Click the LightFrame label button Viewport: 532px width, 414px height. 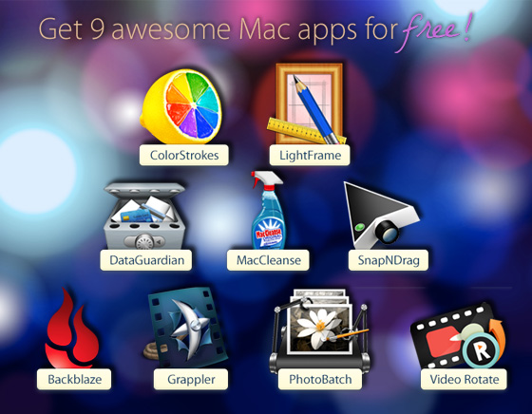(x=310, y=156)
